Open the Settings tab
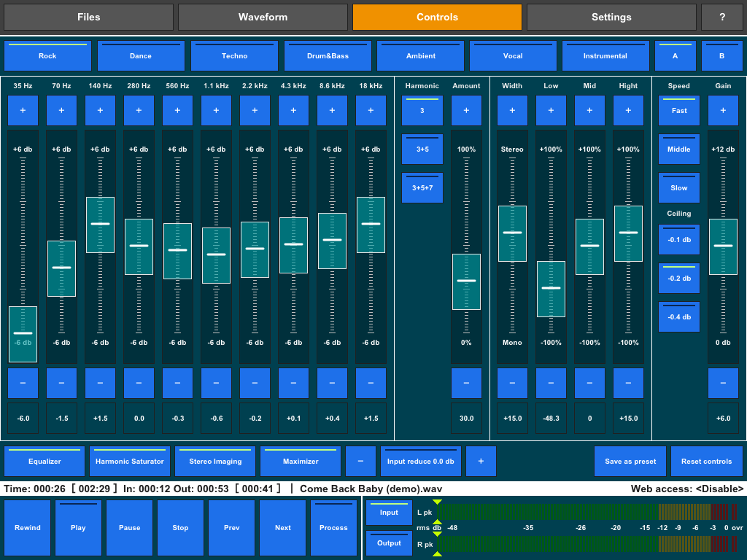 (611, 16)
